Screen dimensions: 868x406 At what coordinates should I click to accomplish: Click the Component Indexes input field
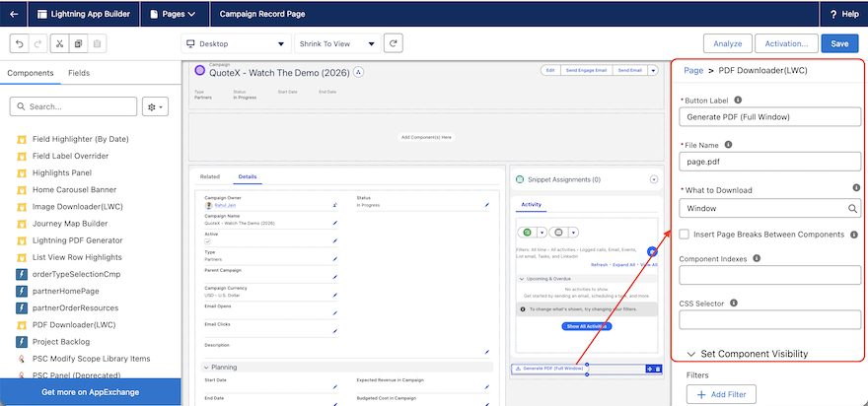click(770, 275)
